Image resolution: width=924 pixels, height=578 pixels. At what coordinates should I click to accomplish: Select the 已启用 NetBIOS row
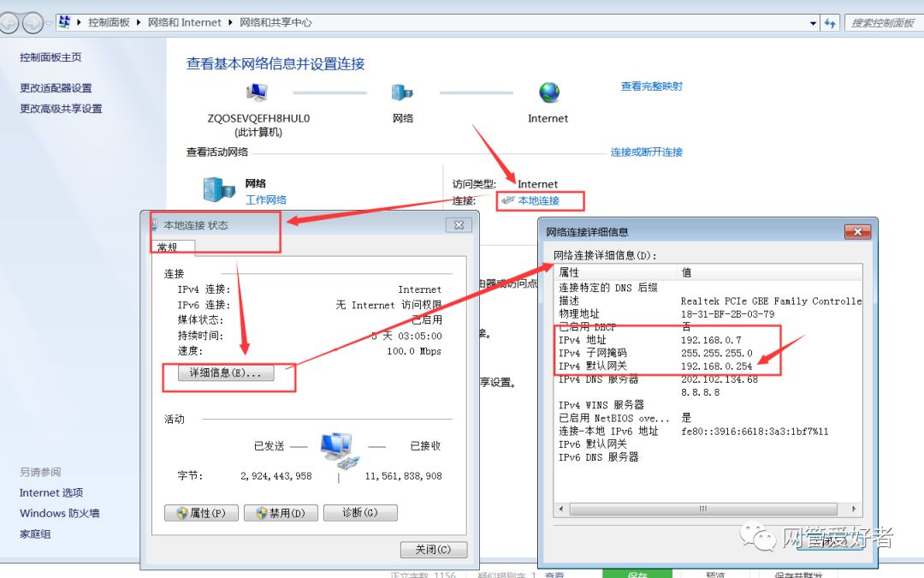pyautogui.click(x=708, y=418)
